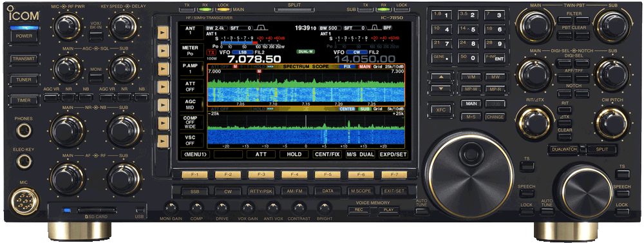
Task: Click keypad key 7 (21 MHz band)
Action: click(x=442, y=44)
